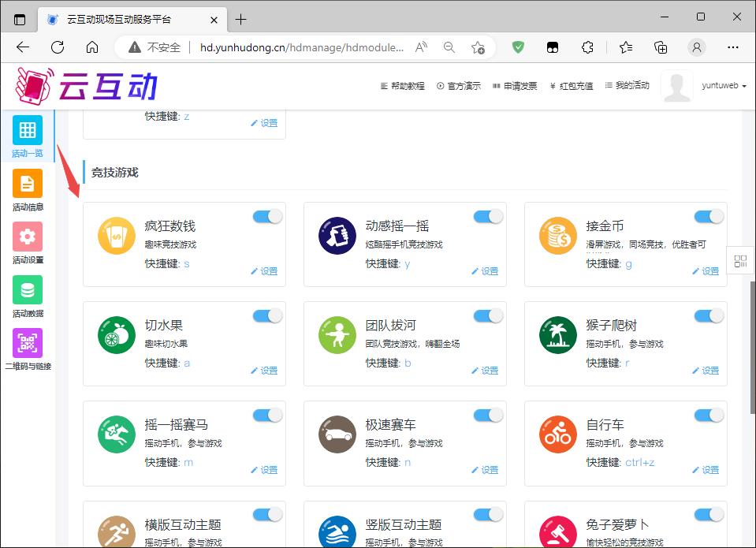
Task: Expand the yuntuweb user dropdown
Action: coord(724,86)
